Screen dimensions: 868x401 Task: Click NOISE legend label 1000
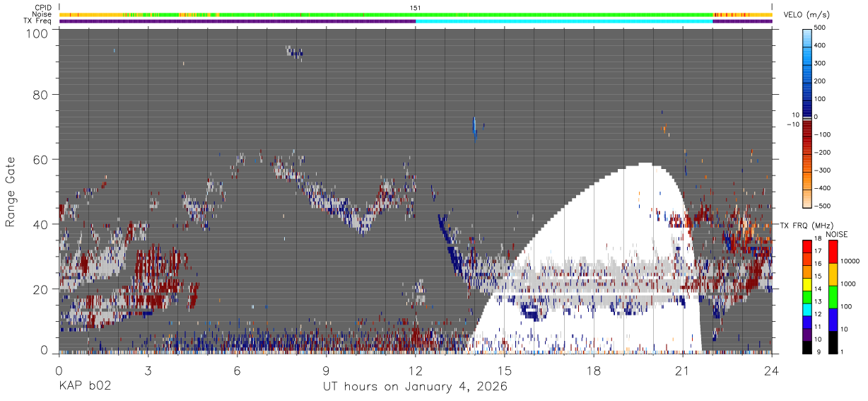click(850, 284)
